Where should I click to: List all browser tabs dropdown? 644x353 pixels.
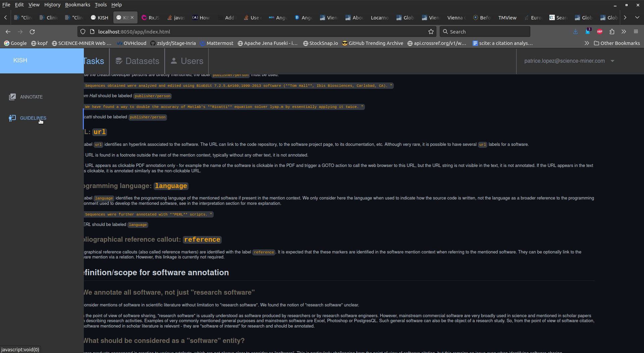[637, 17]
